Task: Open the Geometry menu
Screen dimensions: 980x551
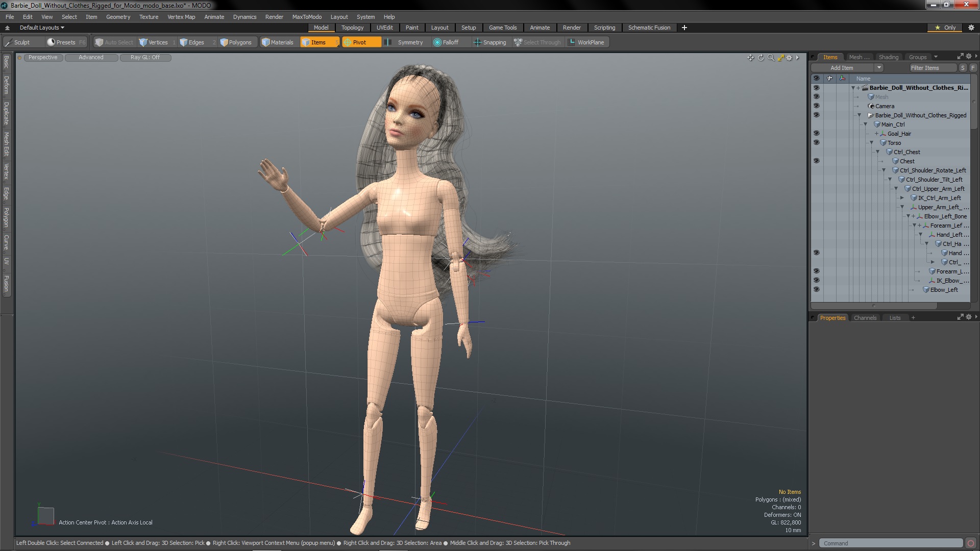Action: (x=118, y=17)
